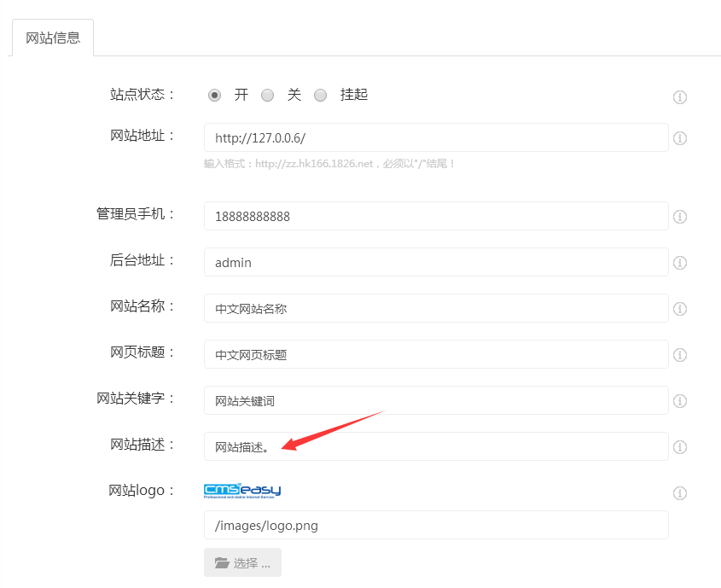Click info icon next to 管理员手机 field

pyautogui.click(x=680, y=217)
